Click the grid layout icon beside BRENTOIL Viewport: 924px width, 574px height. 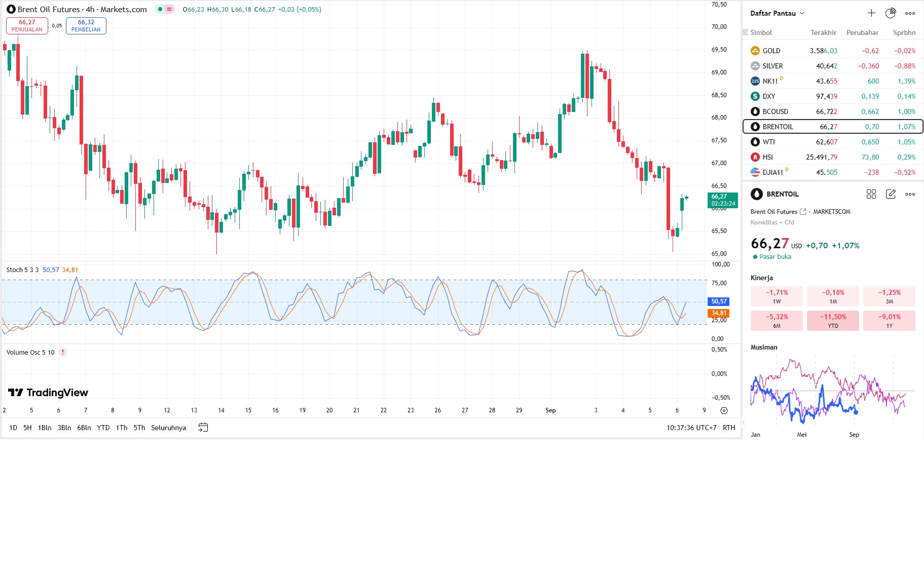pos(871,194)
